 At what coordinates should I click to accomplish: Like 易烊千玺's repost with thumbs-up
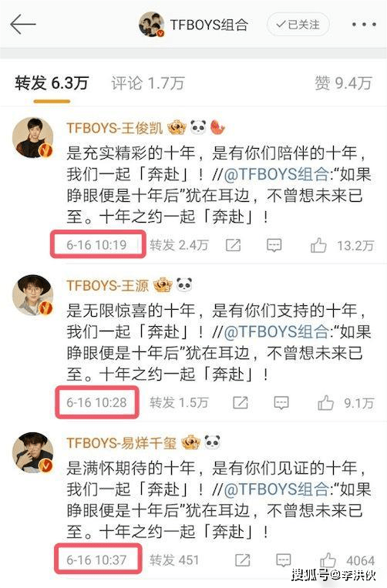(x=328, y=560)
